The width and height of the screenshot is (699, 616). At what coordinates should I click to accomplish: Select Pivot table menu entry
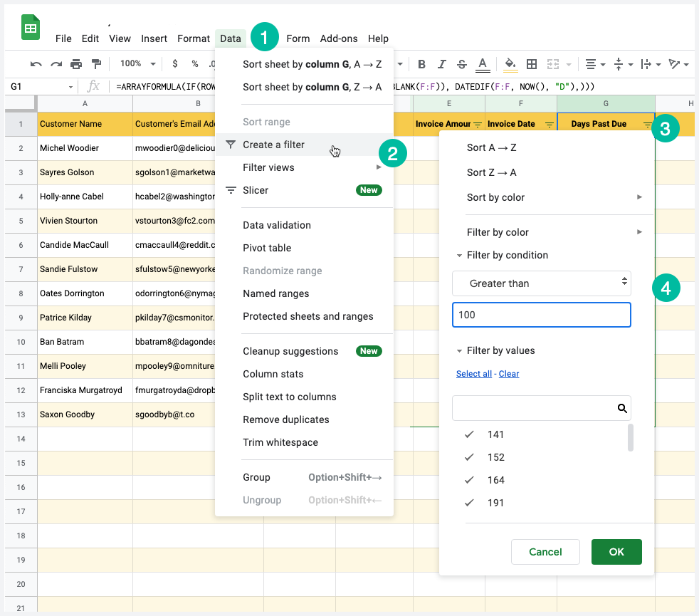pos(267,248)
